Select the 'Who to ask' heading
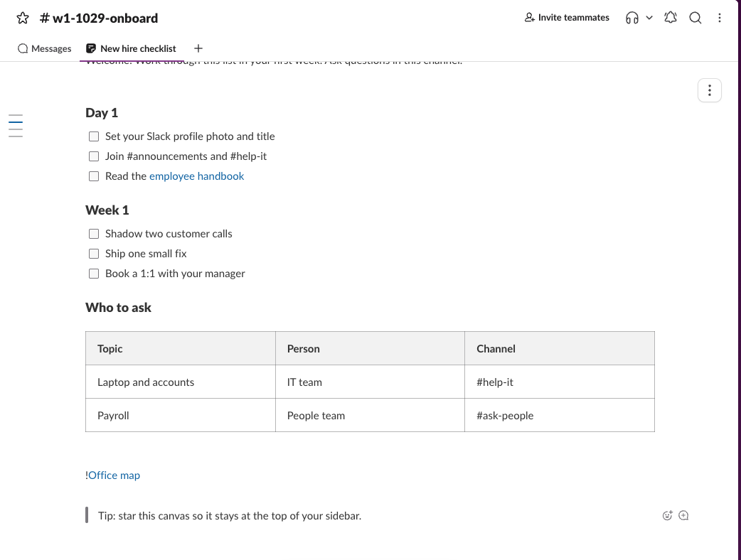The image size is (741, 560). 118,308
